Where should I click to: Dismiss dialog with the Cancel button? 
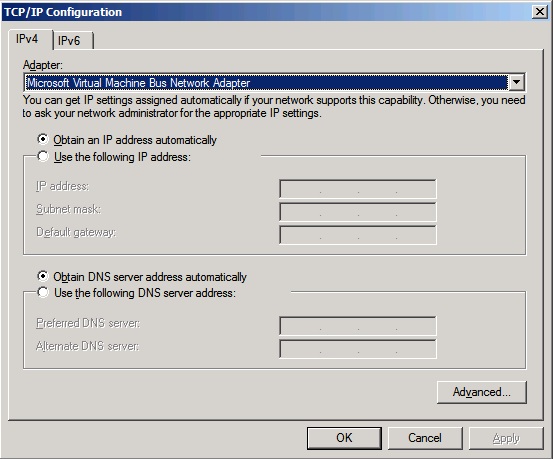[425, 438]
